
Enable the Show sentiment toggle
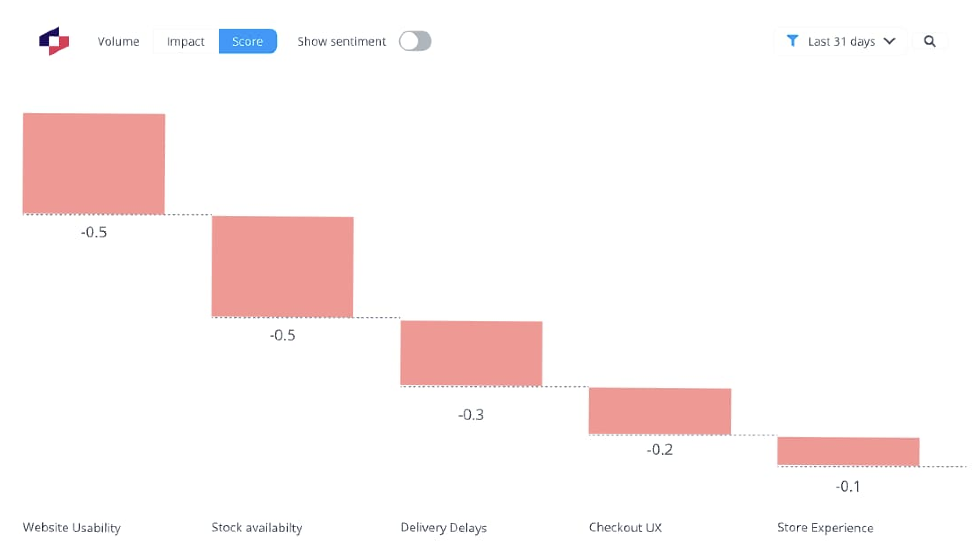(415, 41)
